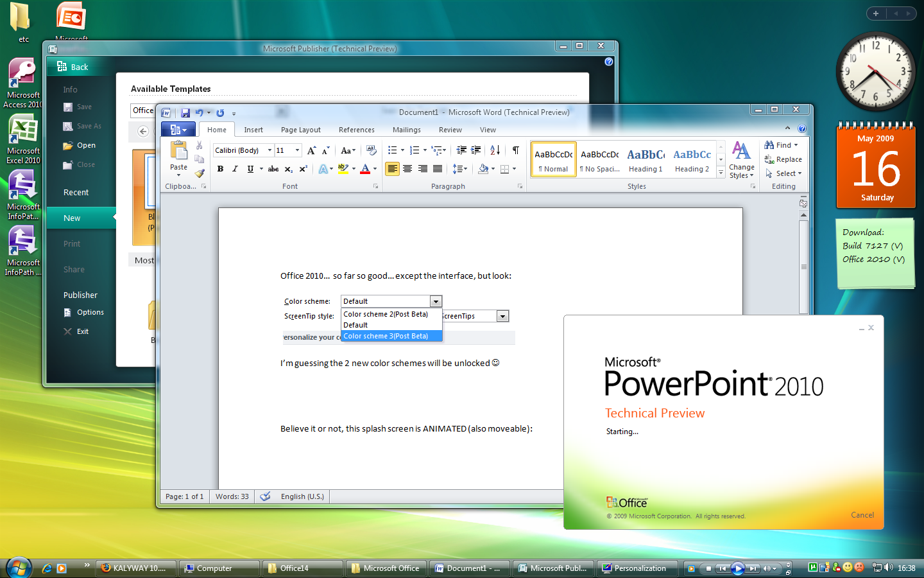Select the Format Painter brush icon
The width and height of the screenshot is (924, 578).
pyautogui.click(x=200, y=173)
